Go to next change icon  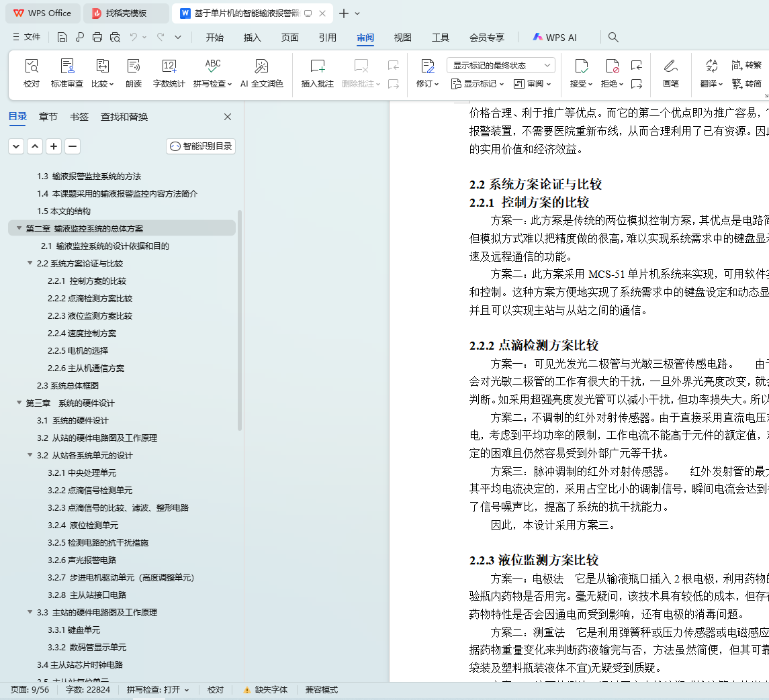pos(637,84)
